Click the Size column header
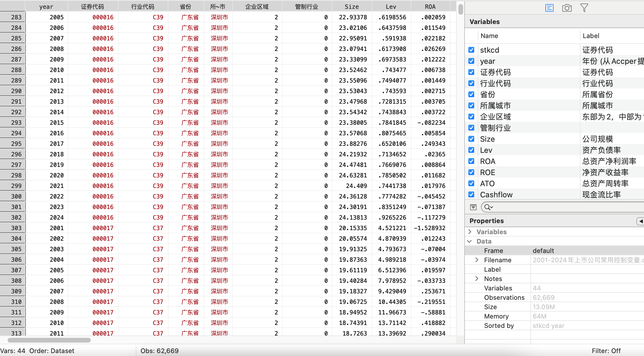The width and height of the screenshot is (644, 356). pyautogui.click(x=352, y=6)
